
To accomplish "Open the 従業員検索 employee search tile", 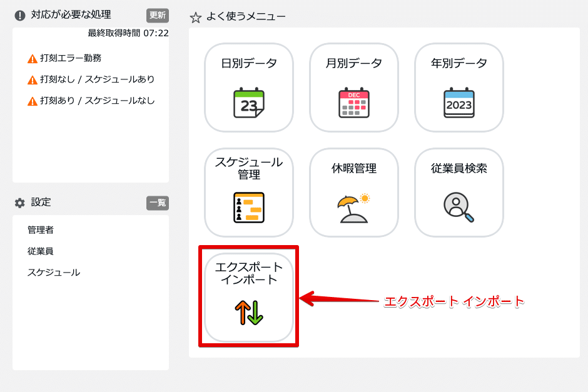I will pos(459,193).
